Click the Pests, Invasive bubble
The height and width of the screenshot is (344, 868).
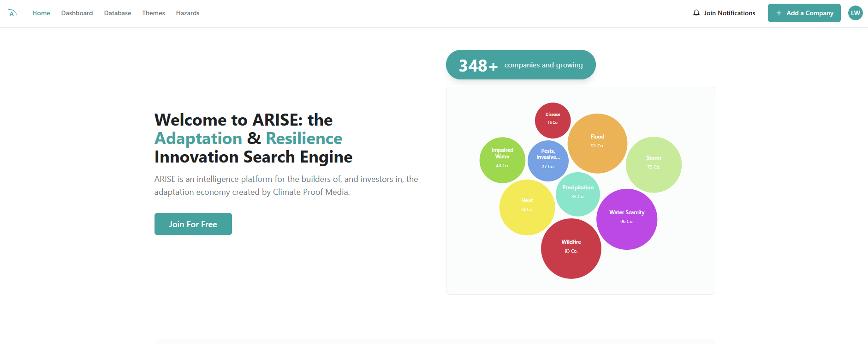pos(548,161)
